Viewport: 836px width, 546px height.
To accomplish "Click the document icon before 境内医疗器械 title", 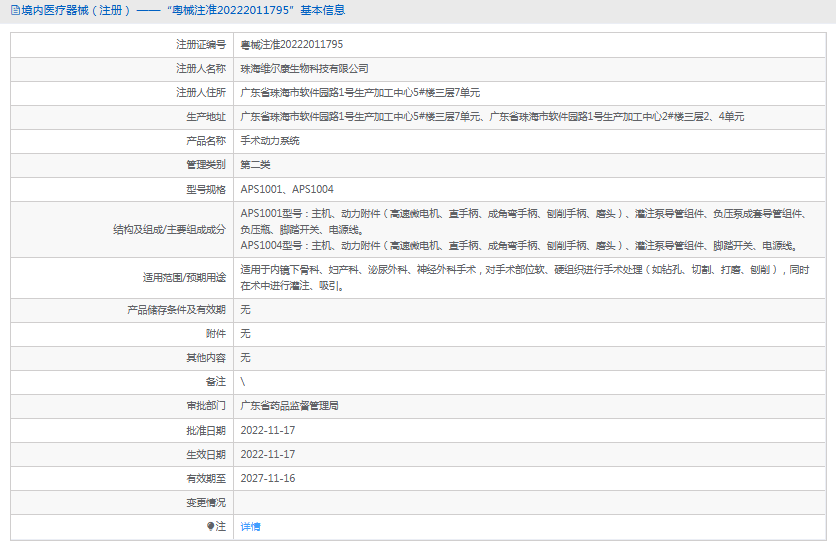I will [x=15, y=10].
